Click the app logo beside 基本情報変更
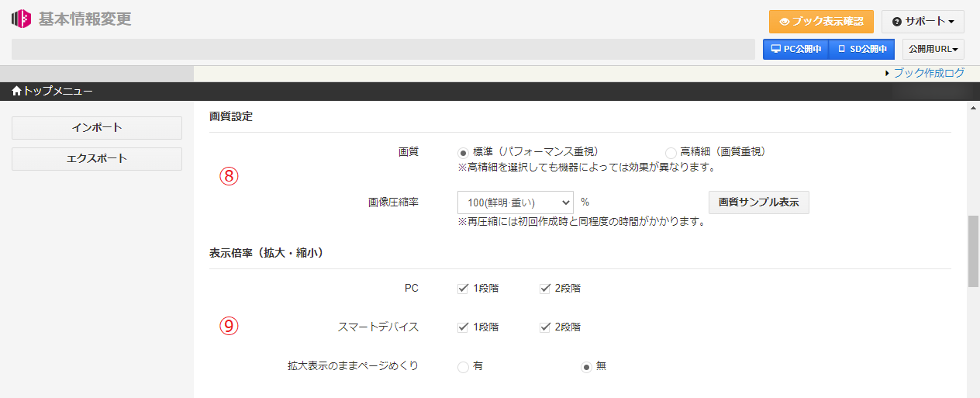 (x=22, y=19)
